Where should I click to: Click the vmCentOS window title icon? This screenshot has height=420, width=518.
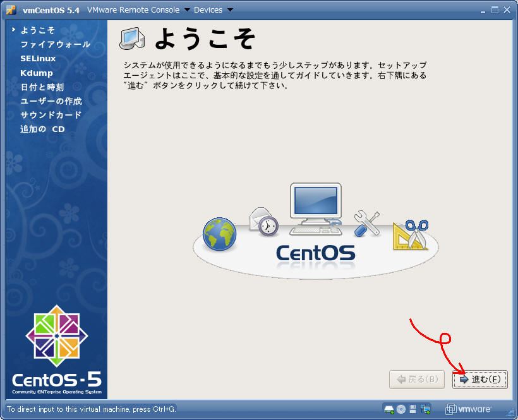pyautogui.click(x=11, y=10)
